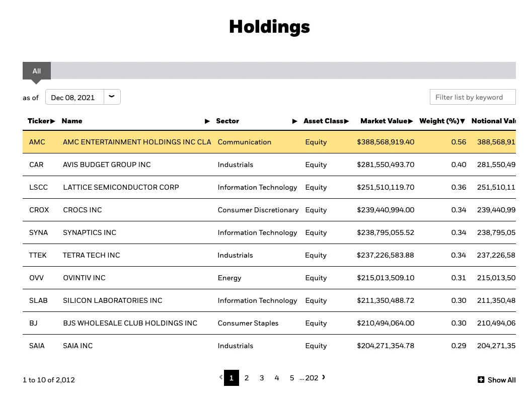The width and height of the screenshot is (532, 401).
Task: Click market value $215,013,509.10
Action: click(386, 278)
